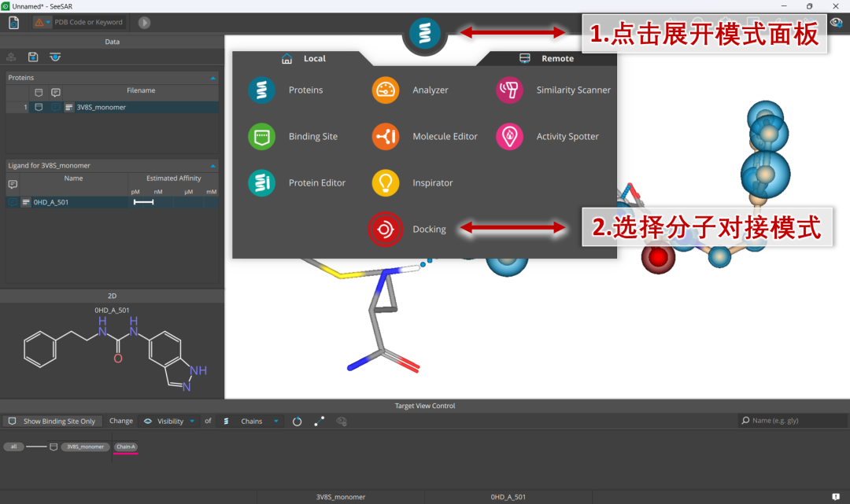Click the save icon in Data panel
This screenshot has width=850, height=504.
(x=33, y=57)
